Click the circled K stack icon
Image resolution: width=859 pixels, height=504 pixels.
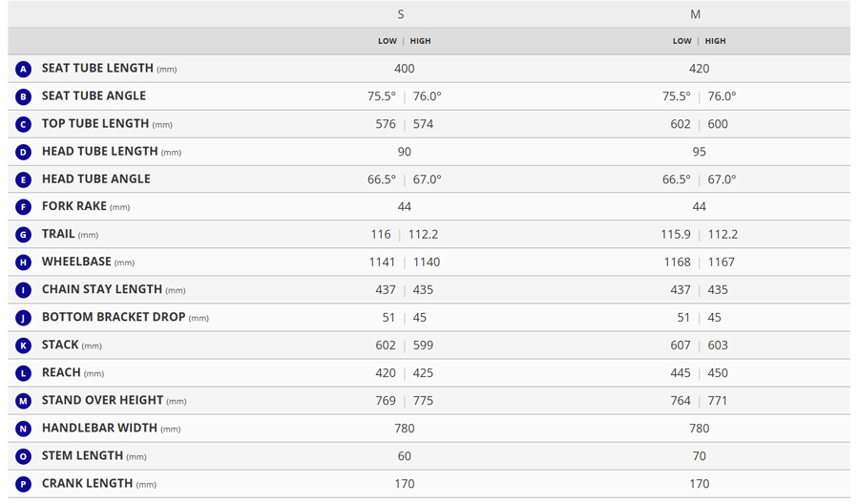(23, 346)
